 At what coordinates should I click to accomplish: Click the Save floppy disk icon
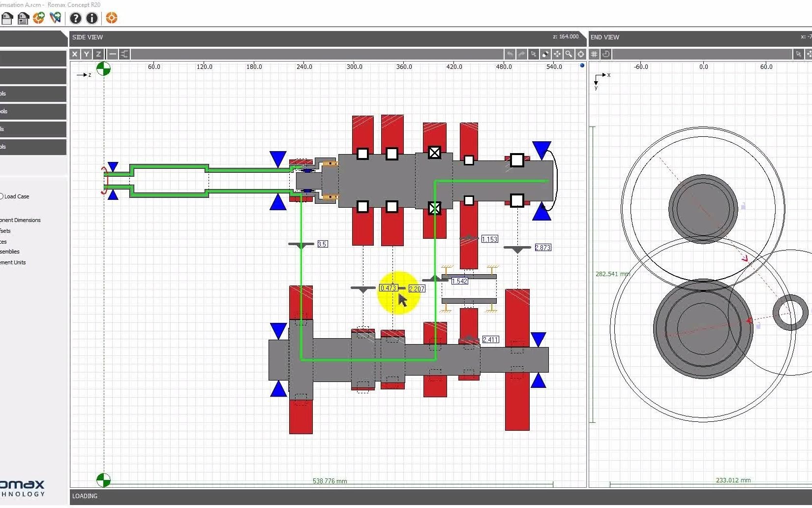[x=7, y=18]
